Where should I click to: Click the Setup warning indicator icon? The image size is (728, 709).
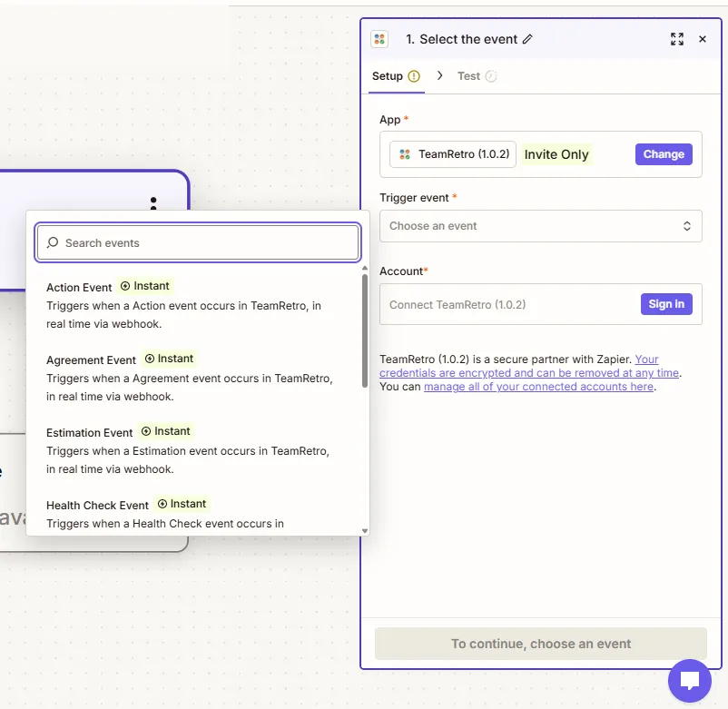point(414,76)
